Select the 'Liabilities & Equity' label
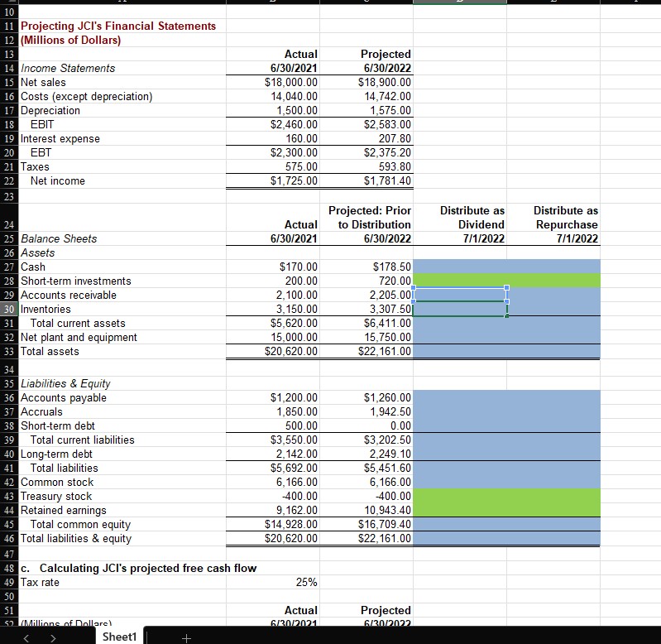 tap(65, 383)
